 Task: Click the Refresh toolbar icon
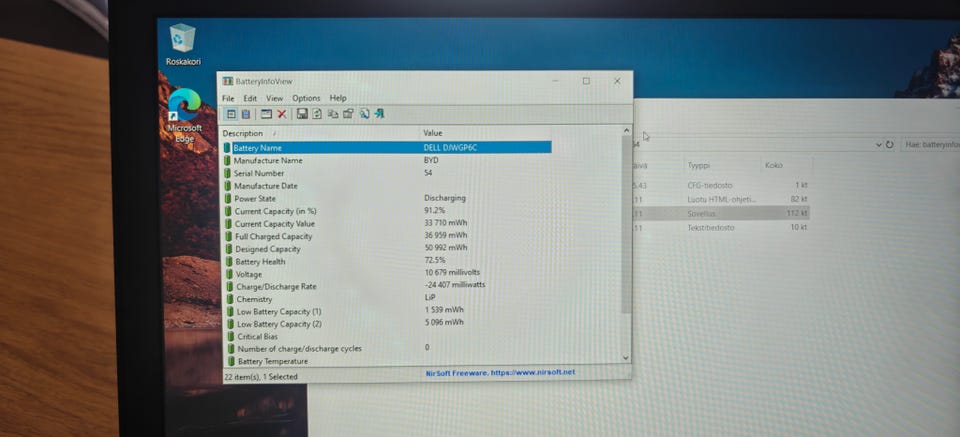point(317,114)
